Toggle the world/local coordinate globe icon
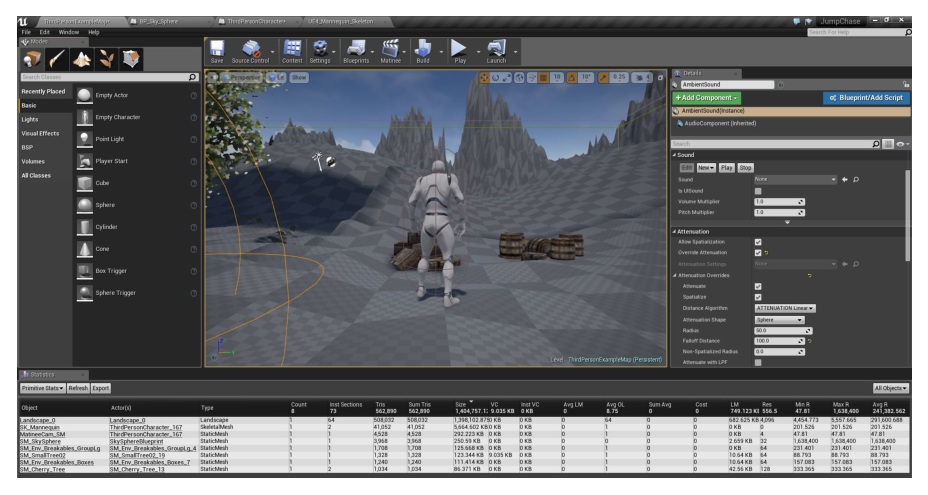 click(x=520, y=78)
